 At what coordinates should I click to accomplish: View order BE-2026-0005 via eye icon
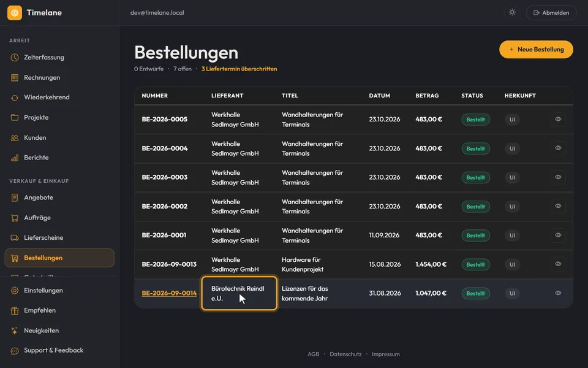pos(558,119)
